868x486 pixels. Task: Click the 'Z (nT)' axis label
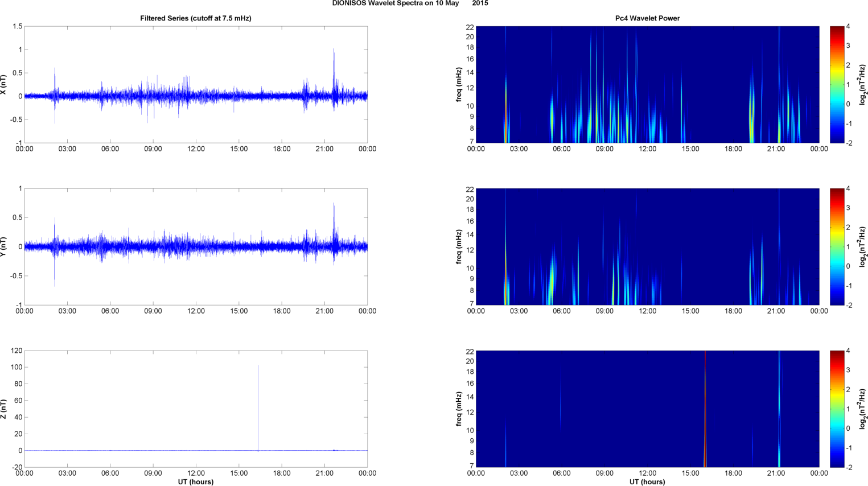point(4,409)
